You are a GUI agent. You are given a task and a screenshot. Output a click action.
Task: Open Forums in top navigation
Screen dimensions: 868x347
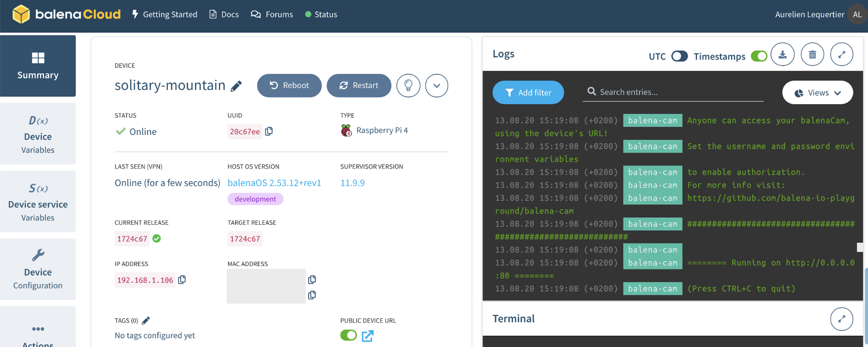[272, 14]
